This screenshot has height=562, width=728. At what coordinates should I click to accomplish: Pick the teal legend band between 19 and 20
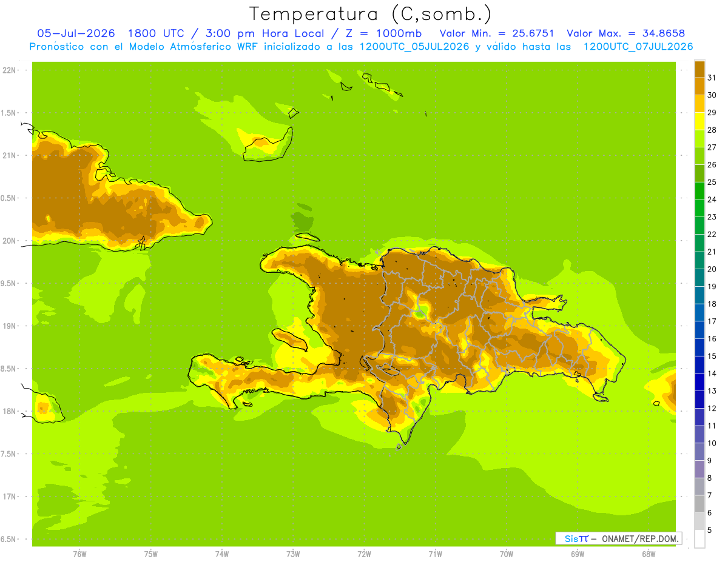tap(699, 278)
